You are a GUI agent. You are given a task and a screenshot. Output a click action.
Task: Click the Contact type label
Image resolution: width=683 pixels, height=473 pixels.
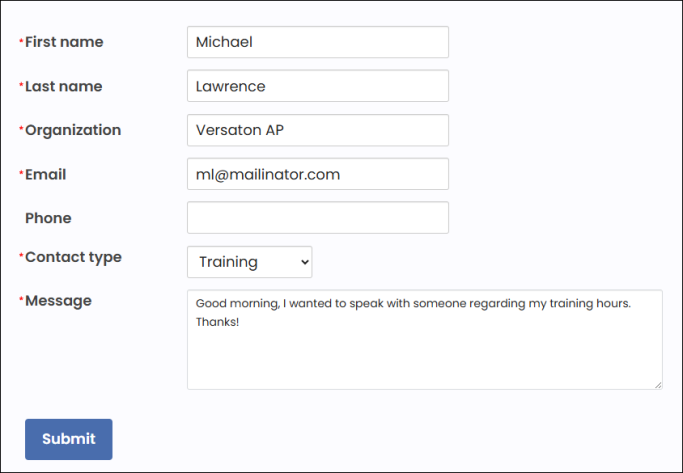[x=73, y=257]
